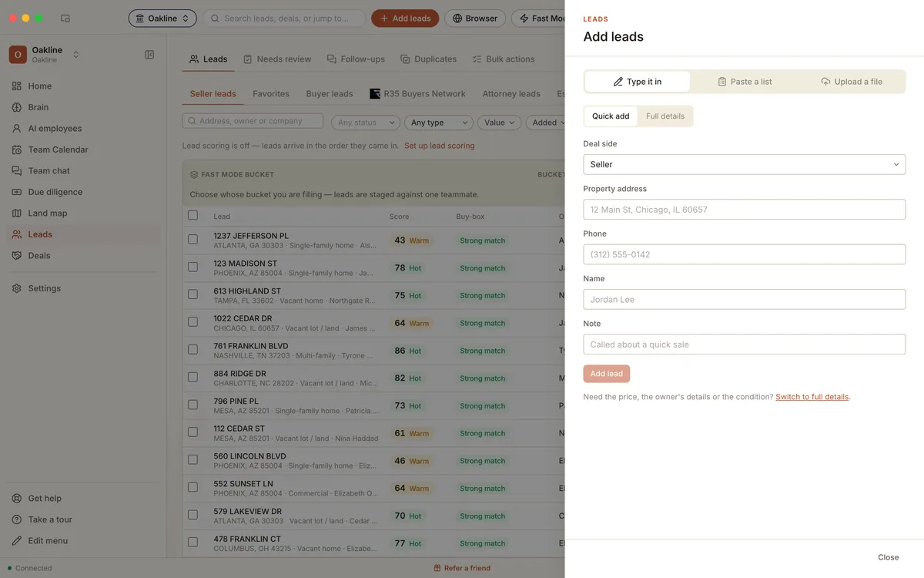
Task: Open the Brain section icon
Action: (17, 107)
